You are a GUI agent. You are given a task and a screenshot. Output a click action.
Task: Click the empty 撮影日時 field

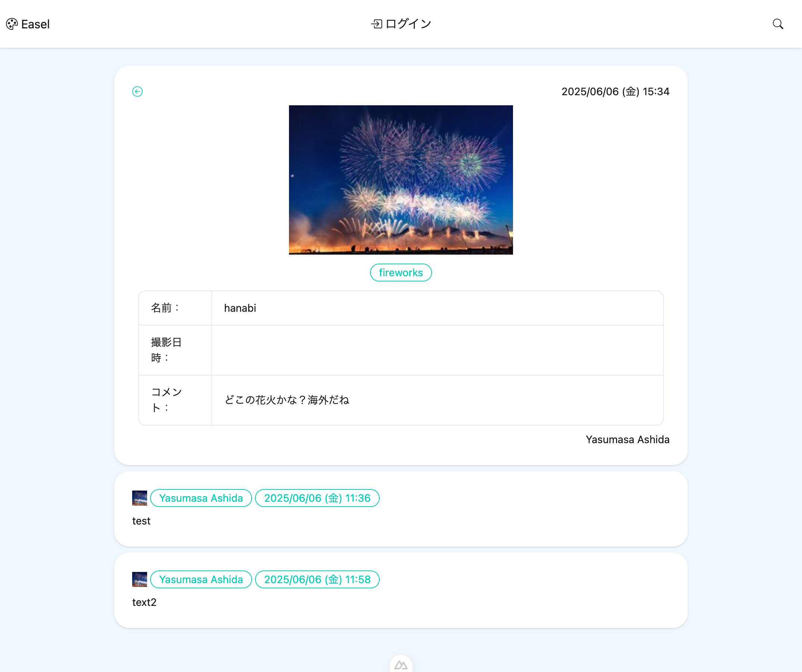[x=437, y=350]
